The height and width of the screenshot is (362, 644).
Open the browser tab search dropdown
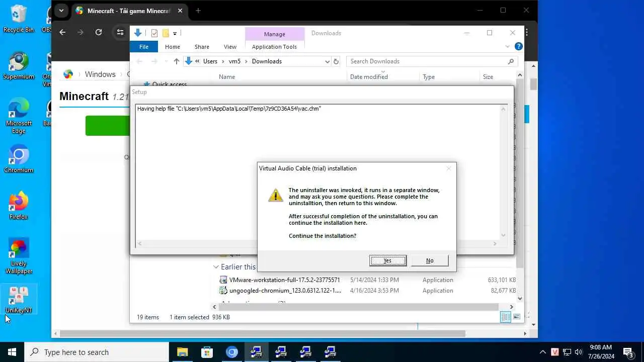[x=61, y=11]
